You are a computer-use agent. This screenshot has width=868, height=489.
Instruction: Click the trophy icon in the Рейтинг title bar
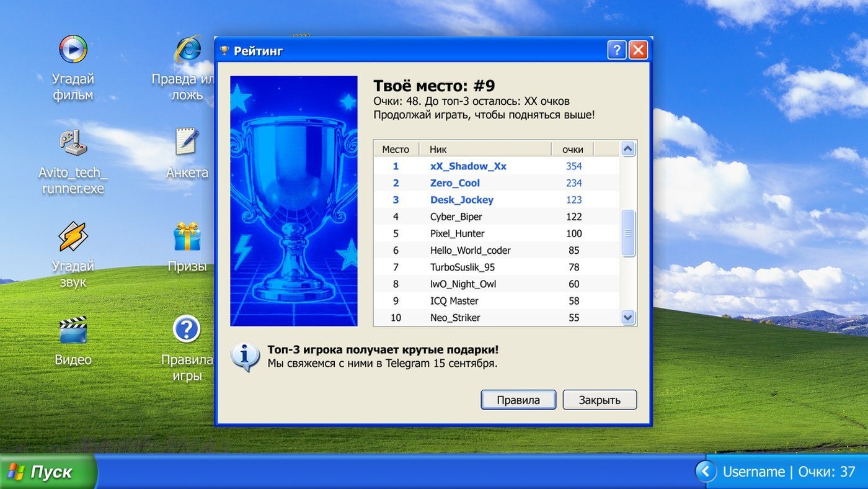tap(224, 51)
